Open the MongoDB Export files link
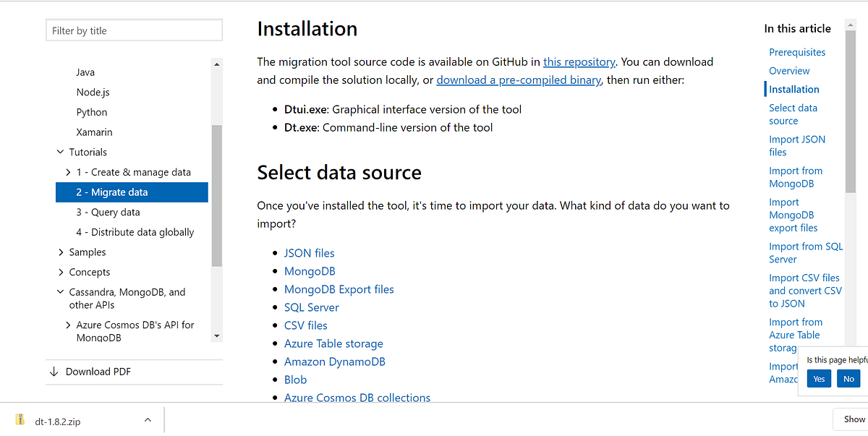 point(339,289)
